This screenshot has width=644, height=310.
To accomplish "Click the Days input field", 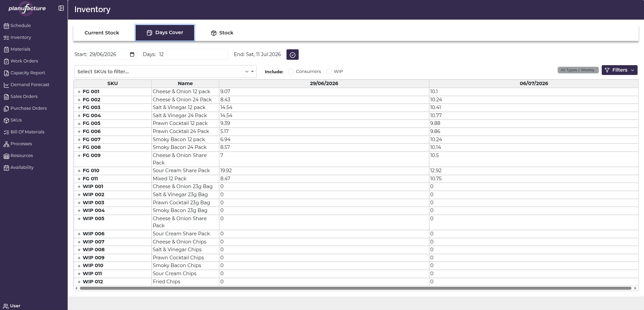I will tap(192, 54).
